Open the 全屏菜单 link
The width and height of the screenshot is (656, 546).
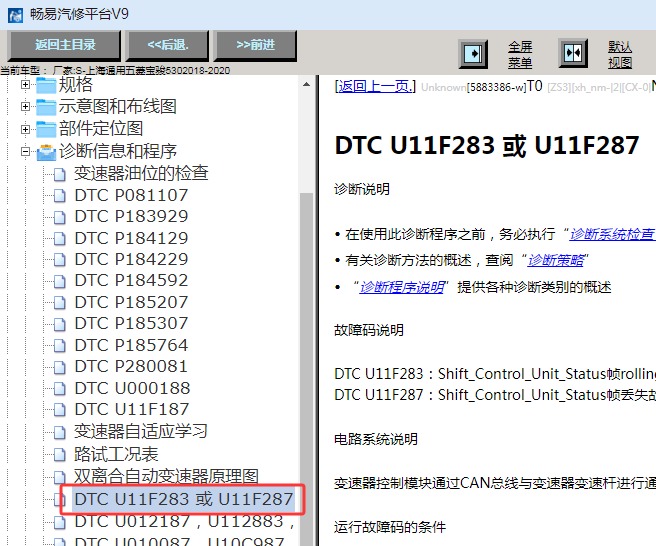(520, 54)
